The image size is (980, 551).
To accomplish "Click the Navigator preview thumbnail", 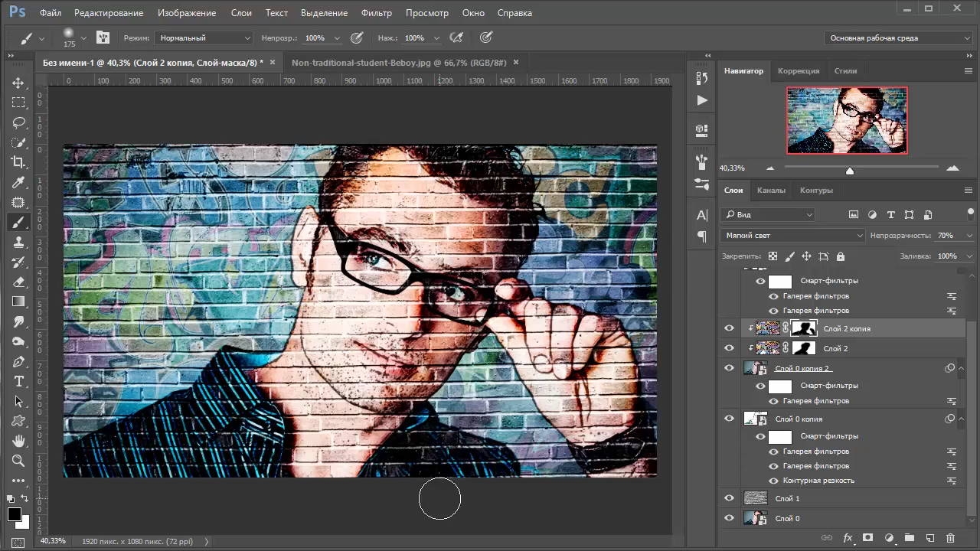I will pos(847,120).
